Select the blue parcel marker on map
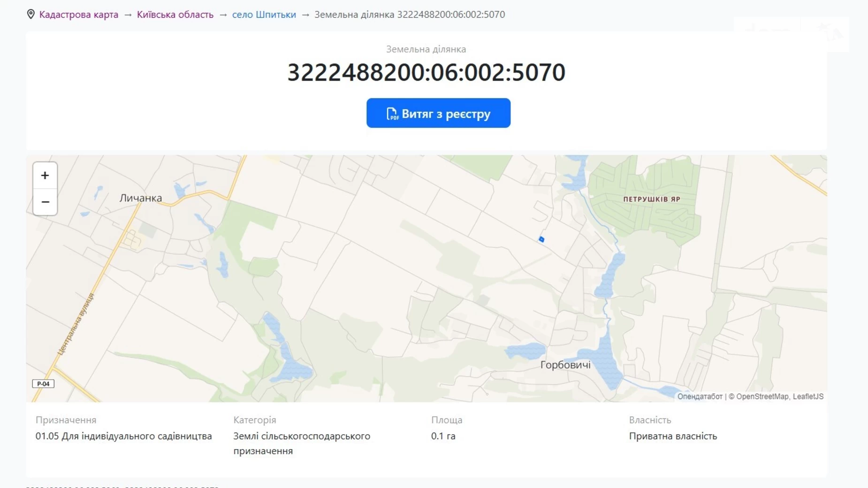 [541, 239]
